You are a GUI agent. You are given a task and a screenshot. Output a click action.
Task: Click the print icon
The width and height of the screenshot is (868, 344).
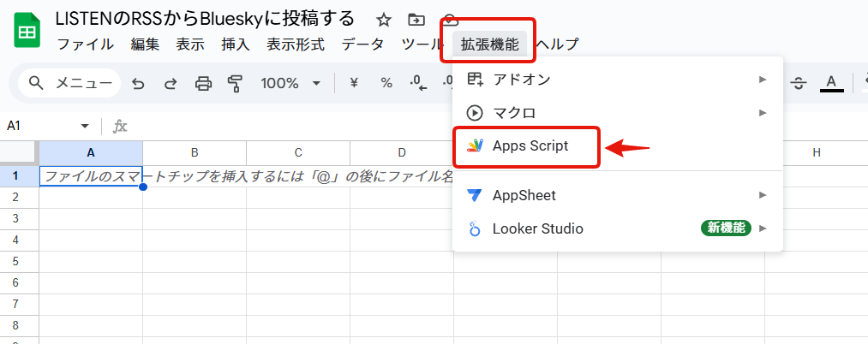tap(204, 84)
